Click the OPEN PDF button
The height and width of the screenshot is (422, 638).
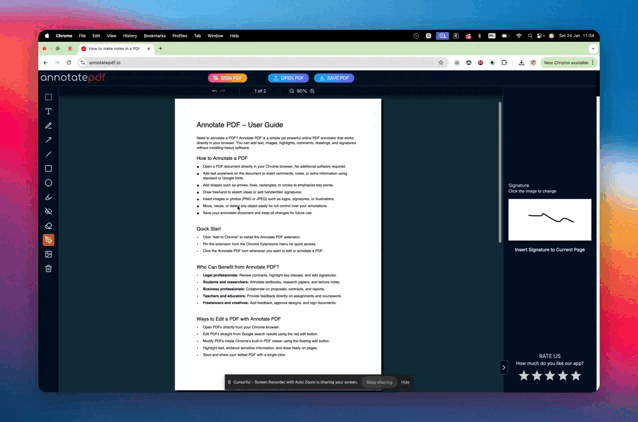tap(288, 77)
